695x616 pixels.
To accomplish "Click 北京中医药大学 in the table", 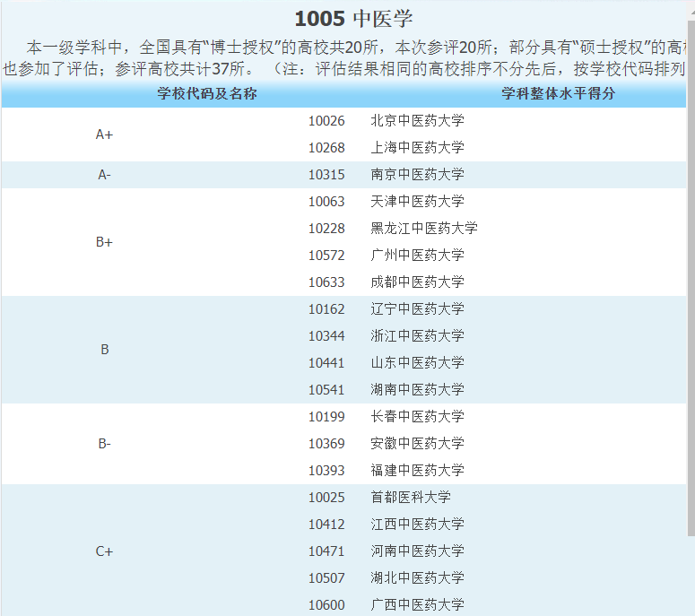I will coord(417,121).
